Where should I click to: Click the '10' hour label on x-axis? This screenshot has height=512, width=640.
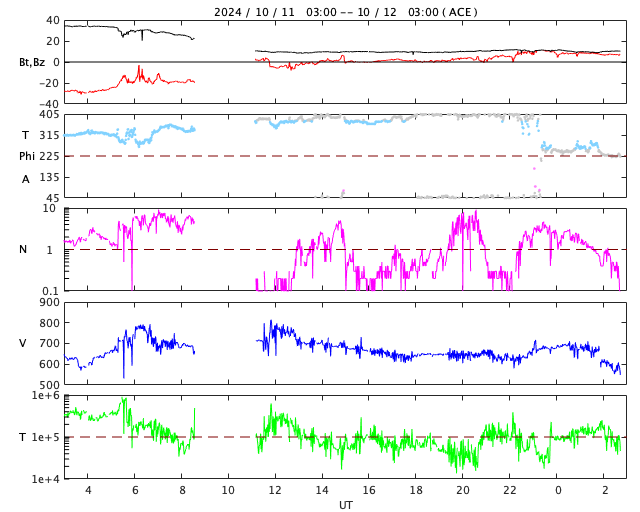click(x=228, y=490)
